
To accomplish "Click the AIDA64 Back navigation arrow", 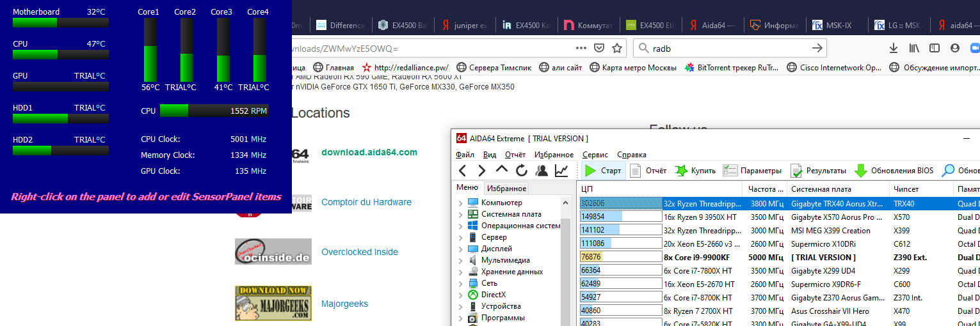I will [x=463, y=171].
